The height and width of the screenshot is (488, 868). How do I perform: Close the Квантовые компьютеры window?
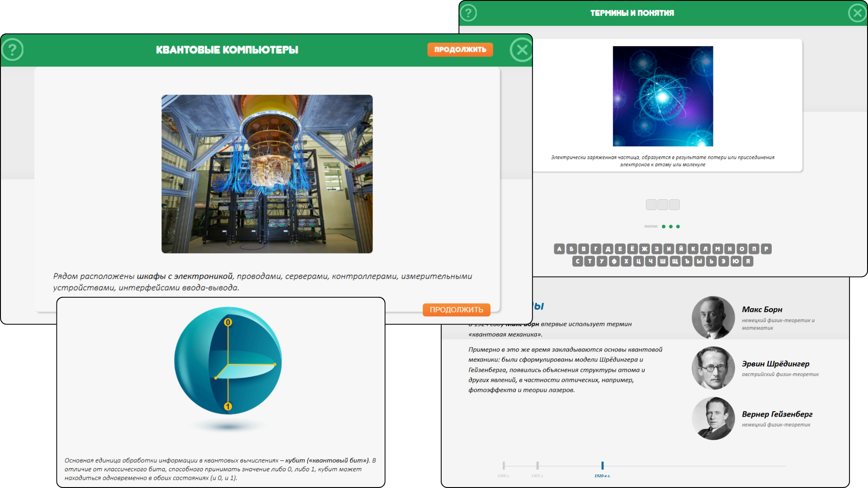click(x=522, y=50)
